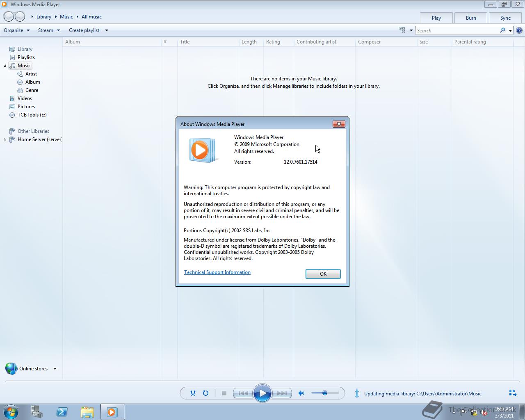525x420 pixels.
Task: Open the Windows Start menu
Action: (11, 412)
